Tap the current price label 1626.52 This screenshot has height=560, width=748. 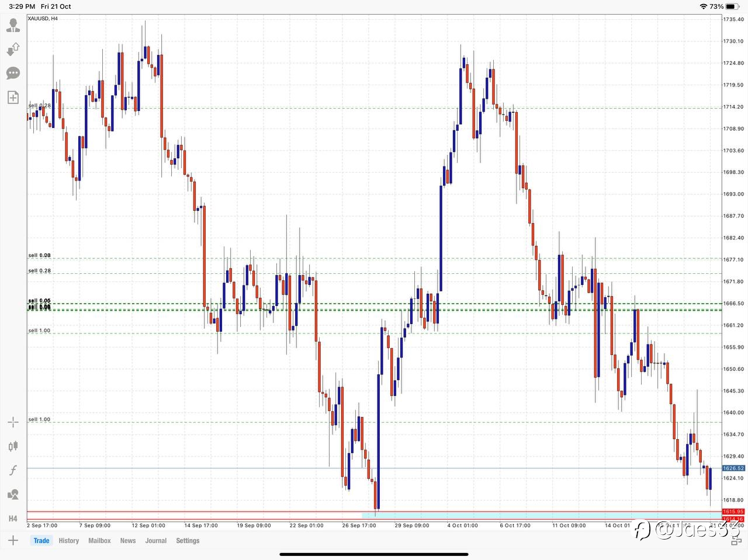coord(733,468)
